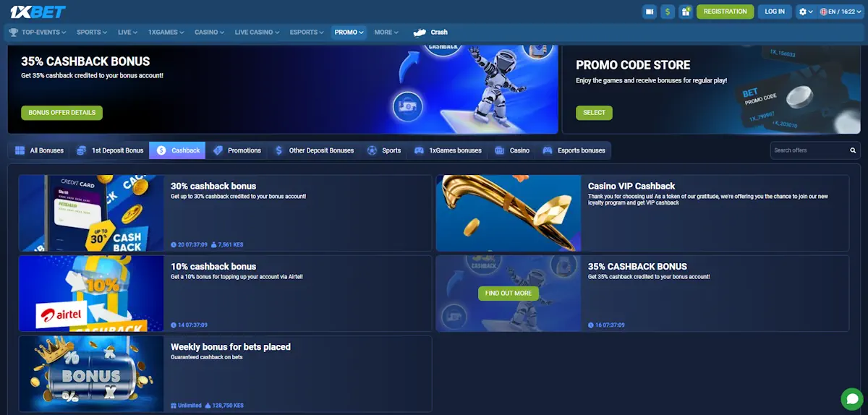
Task: Select the All Bonuses tab
Action: point(40,150)
